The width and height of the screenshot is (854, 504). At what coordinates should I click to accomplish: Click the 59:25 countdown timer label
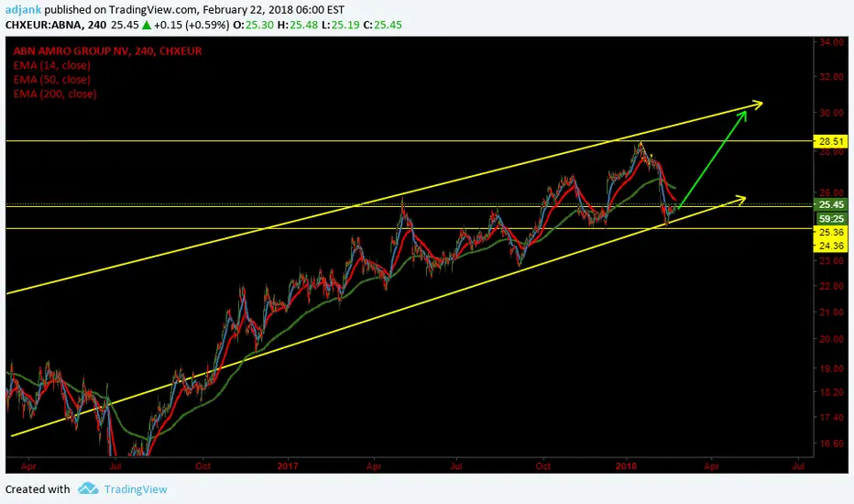[x=831, y=218]
